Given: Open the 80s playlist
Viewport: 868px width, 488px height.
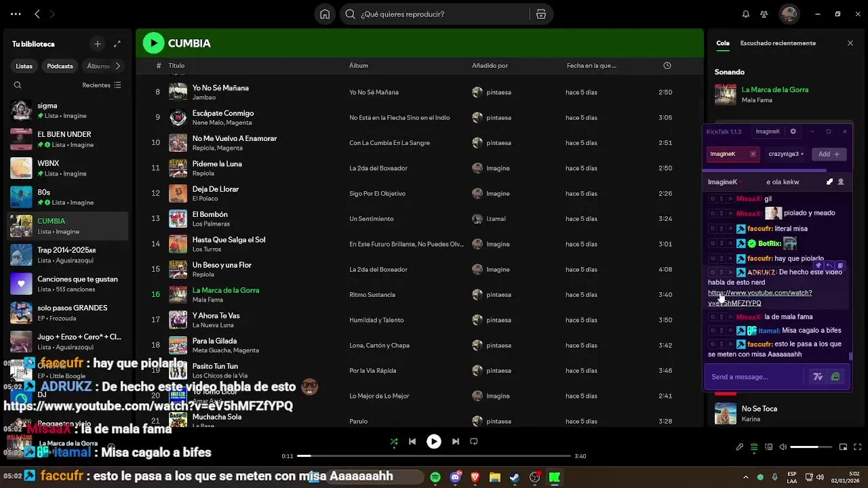Looking at the screenshot, I should click(x=67, y=197).
